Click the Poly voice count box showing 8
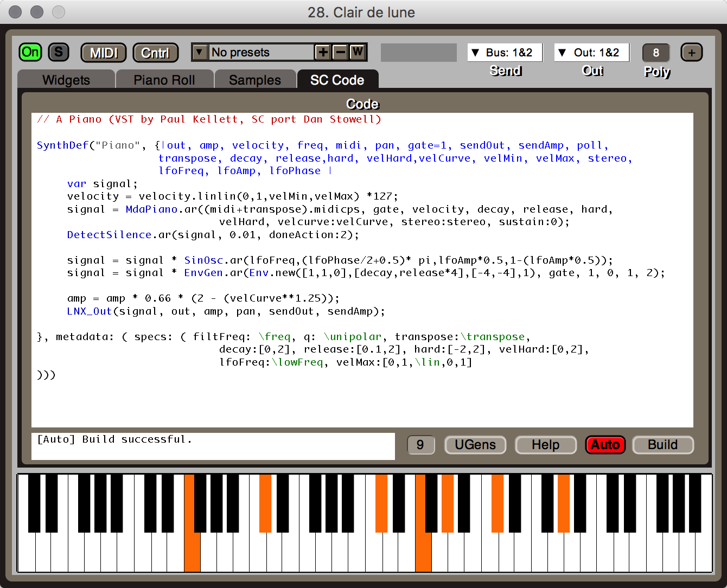Viewport: 727px width, 588px height. (656, 53)
